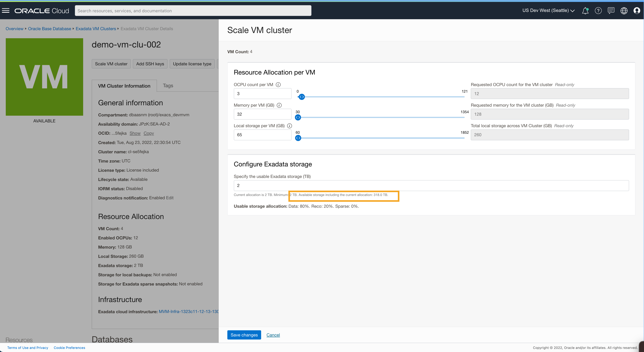This screenshot has height=352, width=644.
Task: Select the VM Cluster Information tab
Action: point(124,86)
